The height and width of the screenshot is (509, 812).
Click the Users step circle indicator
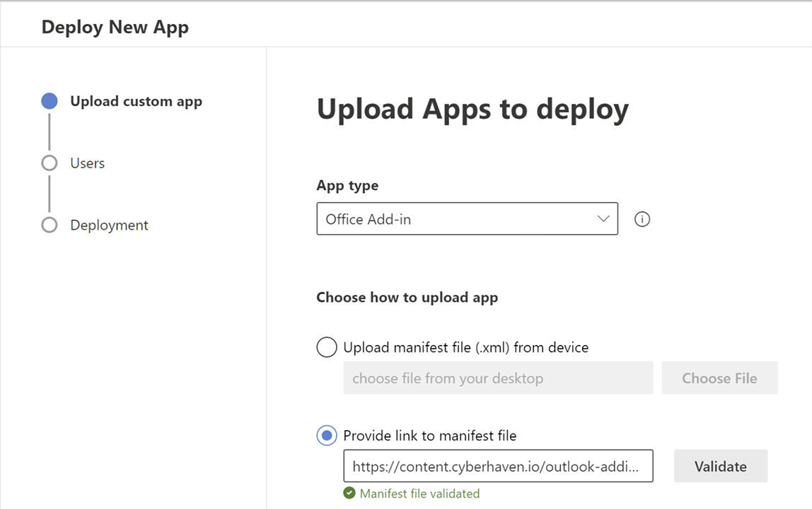[50, 163]
